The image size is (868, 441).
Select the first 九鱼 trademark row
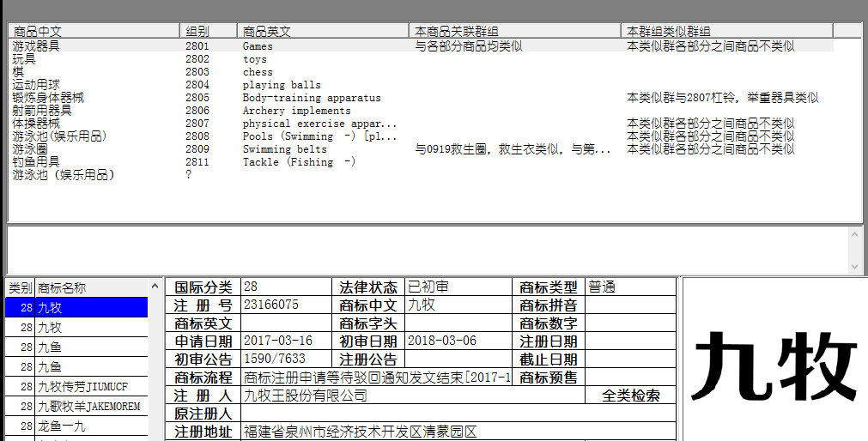tap(76, 347)
